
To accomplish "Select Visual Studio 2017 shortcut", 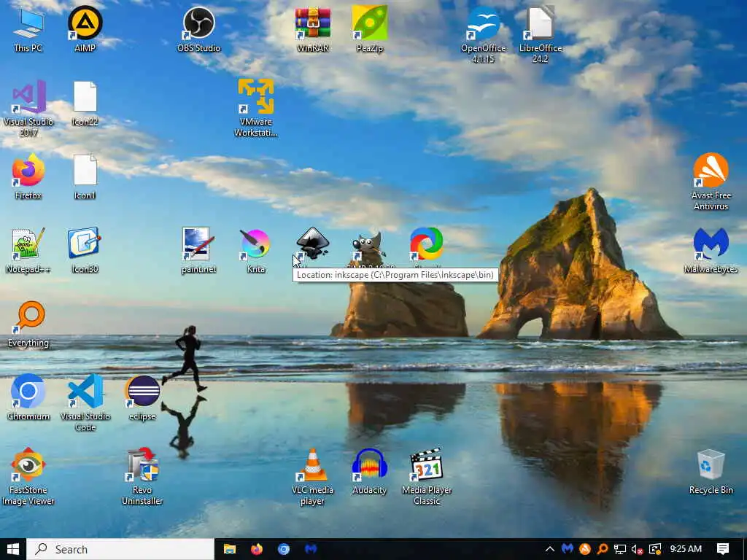I will 28,108.
